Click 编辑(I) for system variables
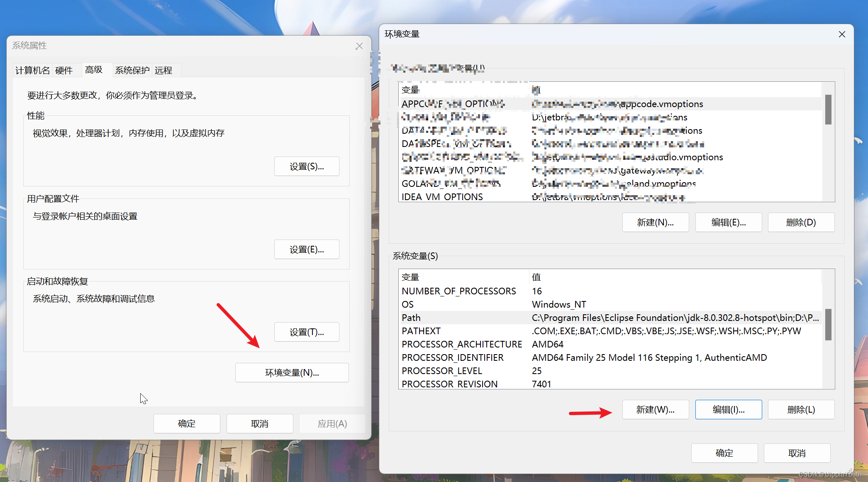 pos(728,410)
